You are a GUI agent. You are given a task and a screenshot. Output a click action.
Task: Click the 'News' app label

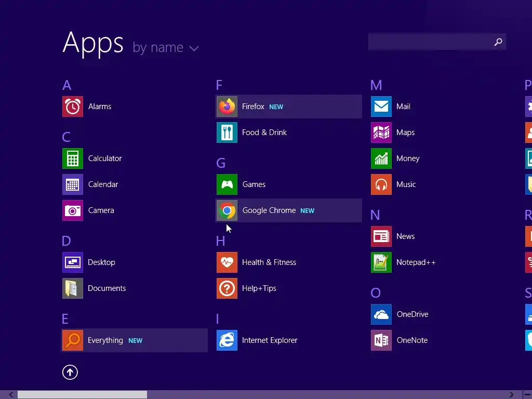[405, 236]
